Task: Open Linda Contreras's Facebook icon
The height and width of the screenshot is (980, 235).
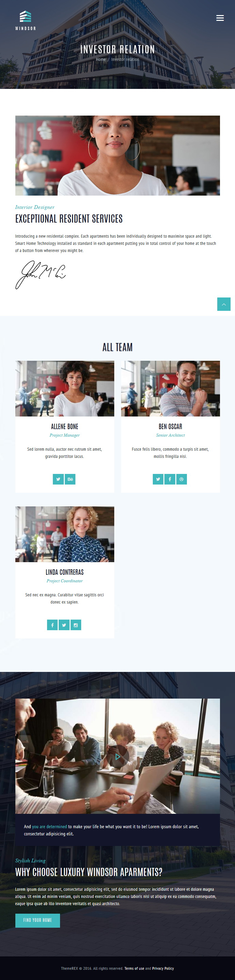Action: point(53,625)
